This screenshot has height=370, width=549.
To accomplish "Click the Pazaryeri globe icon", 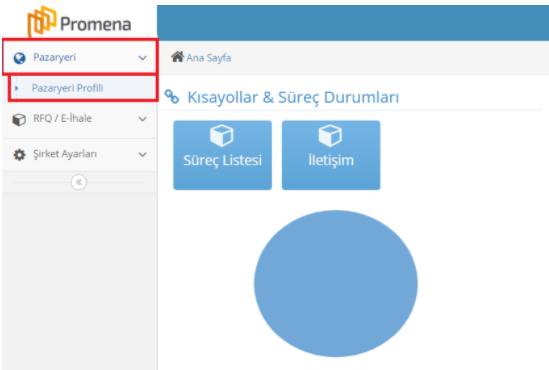I will tap(20, 58).
